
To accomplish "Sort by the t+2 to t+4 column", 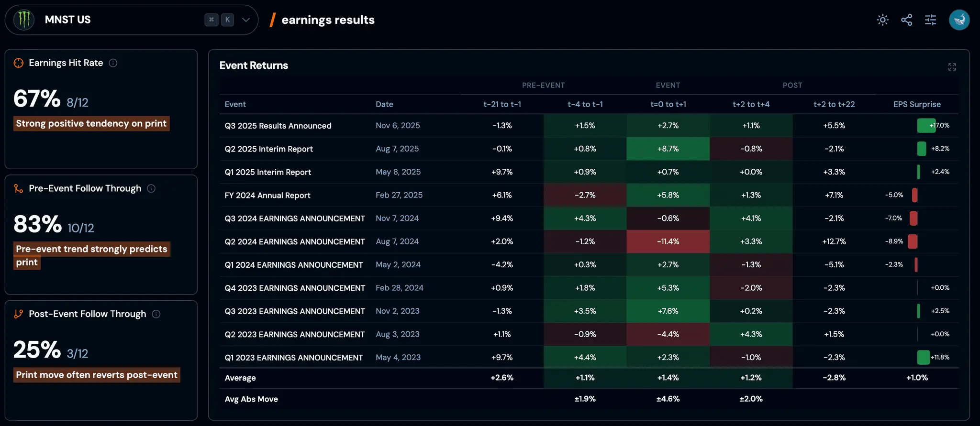I will coord(751,104).
